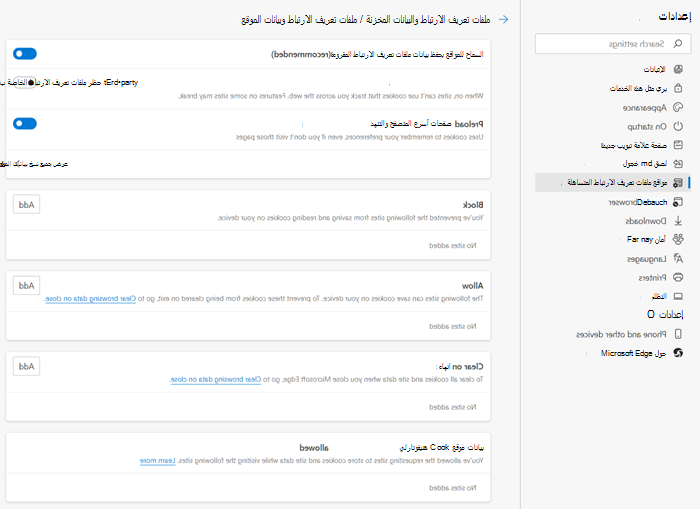Open Clear browsing data link under Clear on exit
Image resolution: width=700 pixels, height=509 pixels.
(x=215, y=380)
